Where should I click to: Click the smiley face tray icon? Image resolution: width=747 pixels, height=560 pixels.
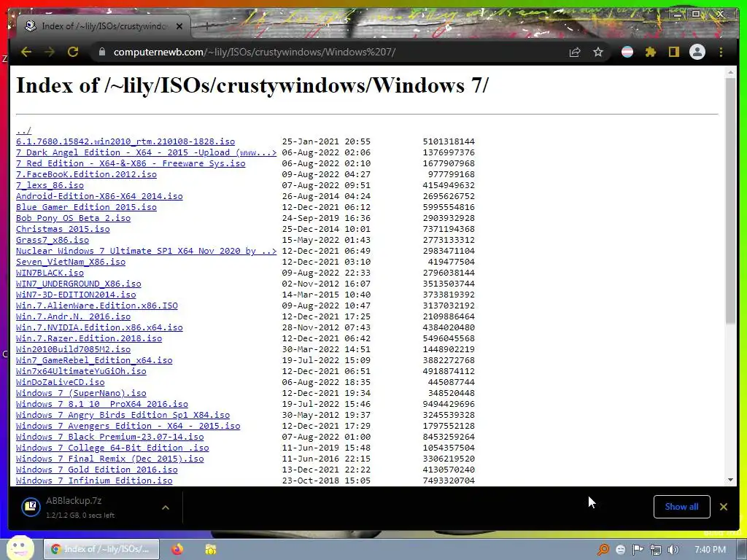tap(620, 550)
